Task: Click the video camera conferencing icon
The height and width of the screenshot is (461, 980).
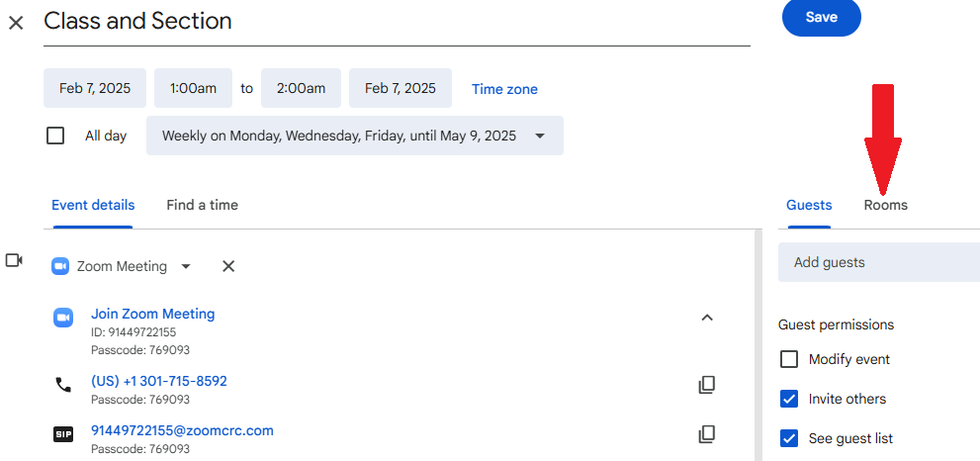Action: 14,260
